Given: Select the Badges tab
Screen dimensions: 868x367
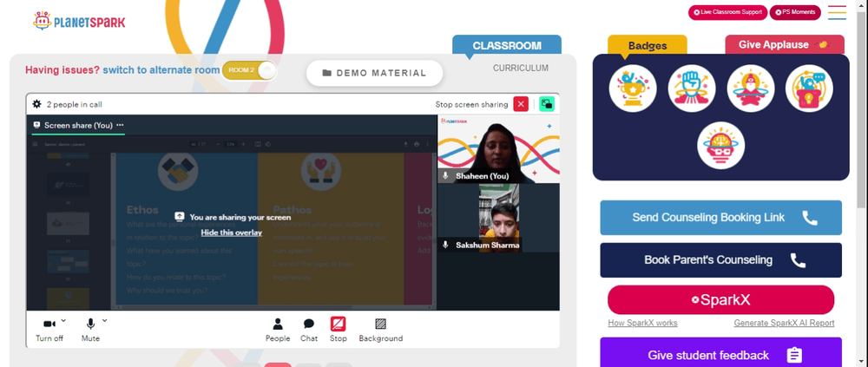Looking at the screenshot, I should pyautogui.click(x=648, y=45).
